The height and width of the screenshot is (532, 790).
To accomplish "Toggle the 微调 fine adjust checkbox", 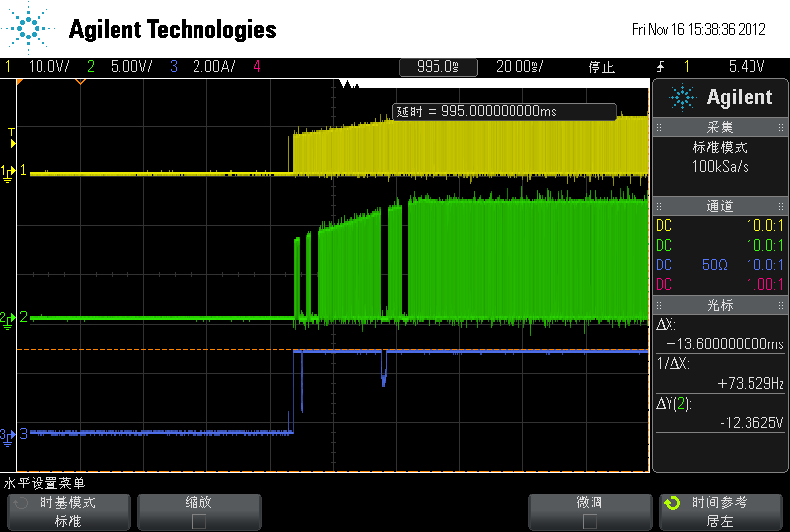I will 590,522.
